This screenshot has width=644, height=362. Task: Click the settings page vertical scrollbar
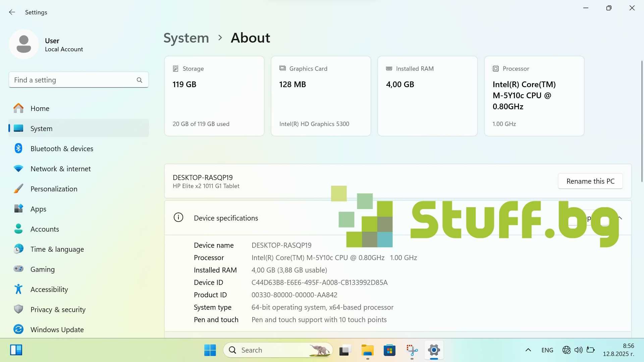click(642, 121)
